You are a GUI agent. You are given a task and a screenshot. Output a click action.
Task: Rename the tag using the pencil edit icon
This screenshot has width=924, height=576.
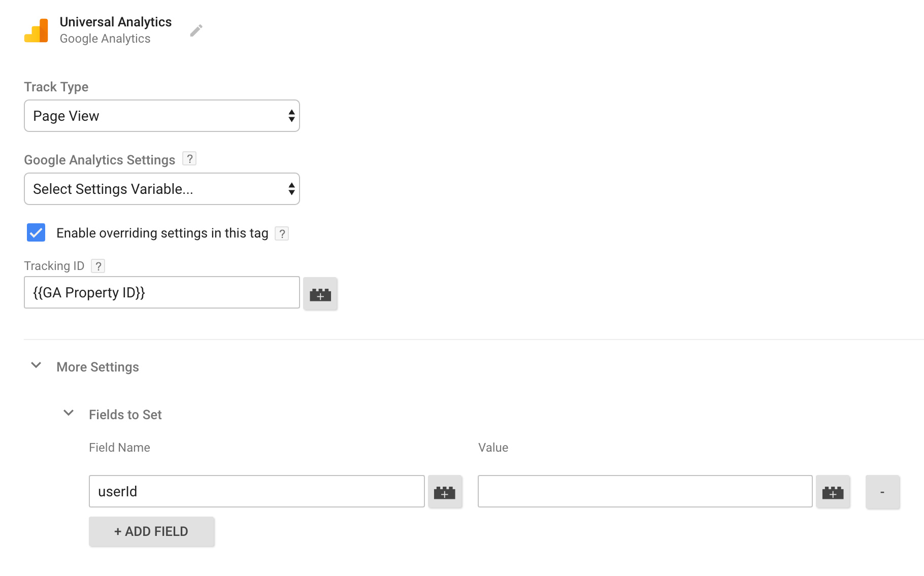click(196, 30)
